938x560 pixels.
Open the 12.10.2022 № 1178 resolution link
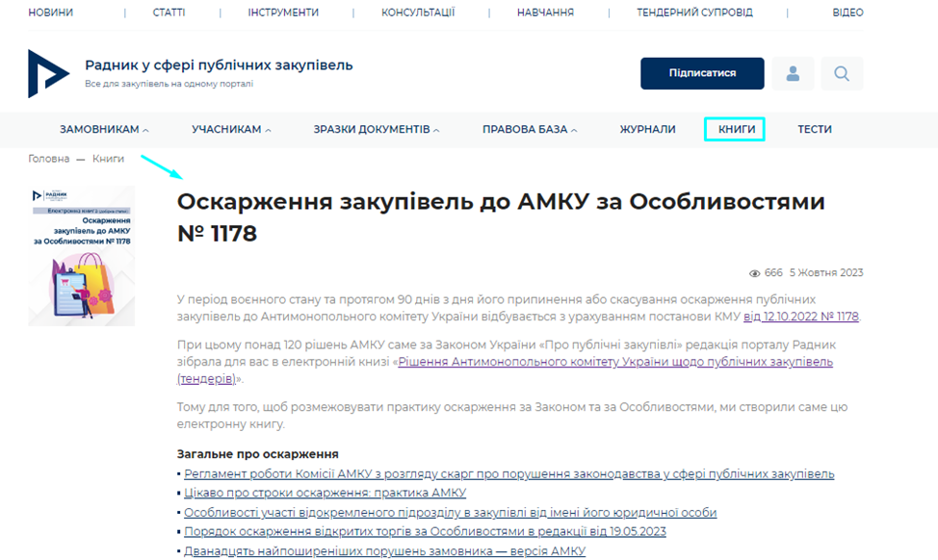(x=800, y=317)
